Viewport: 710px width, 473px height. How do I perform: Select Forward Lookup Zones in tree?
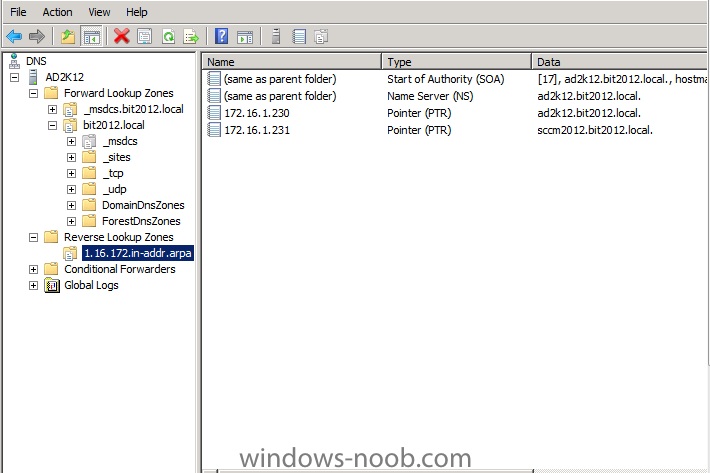tap(119, 93)
